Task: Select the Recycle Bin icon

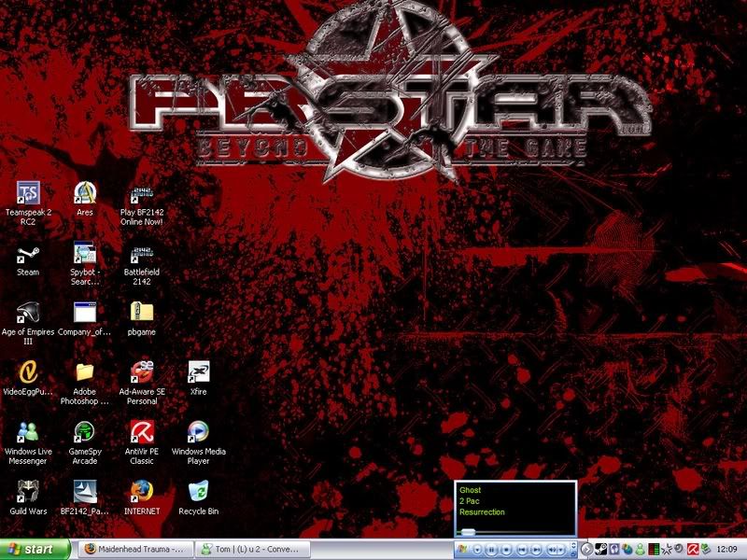Action: point(199,498)
